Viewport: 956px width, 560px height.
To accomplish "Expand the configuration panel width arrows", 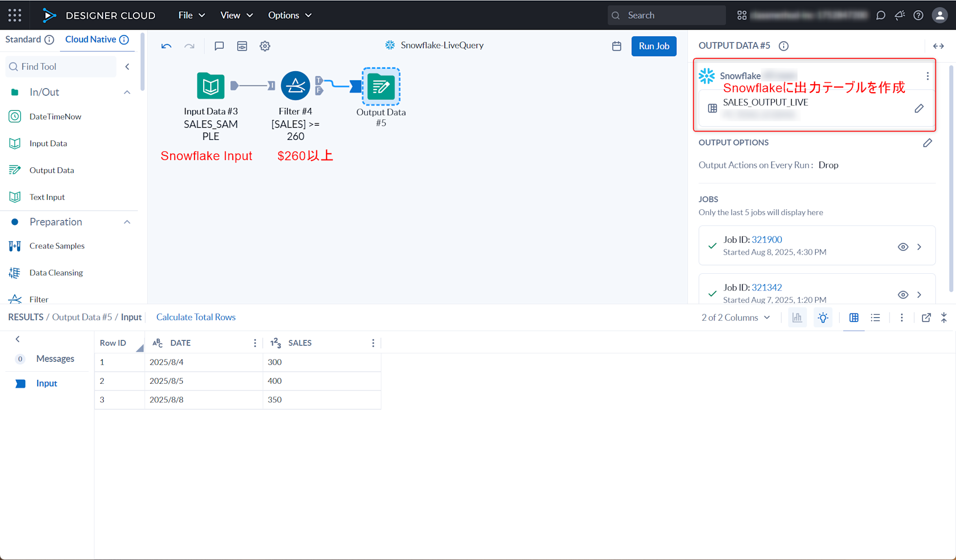I will click(938, 46).
